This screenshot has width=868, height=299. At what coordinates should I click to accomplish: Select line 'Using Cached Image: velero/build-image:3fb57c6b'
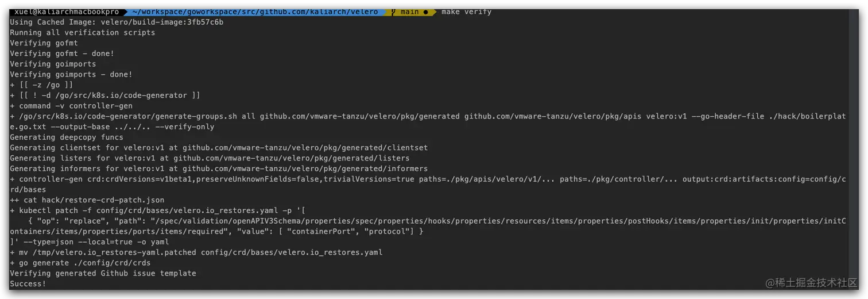click(x=117, y=22)
